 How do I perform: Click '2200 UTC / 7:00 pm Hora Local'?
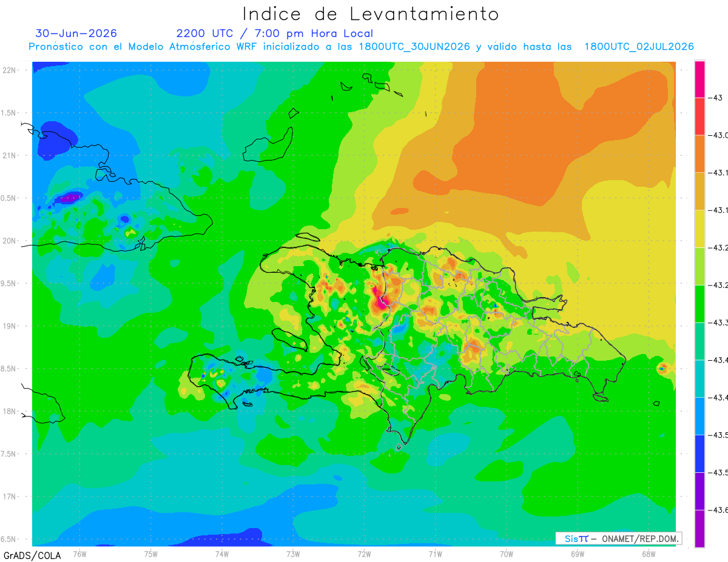[275, 33]
